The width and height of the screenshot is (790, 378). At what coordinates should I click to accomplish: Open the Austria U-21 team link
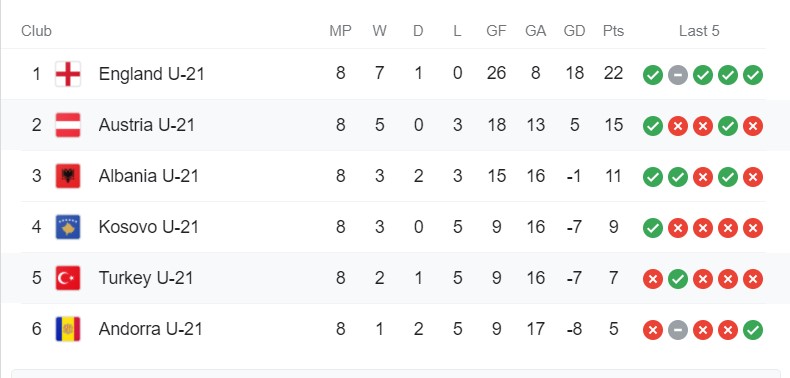[x=147, y=125]
